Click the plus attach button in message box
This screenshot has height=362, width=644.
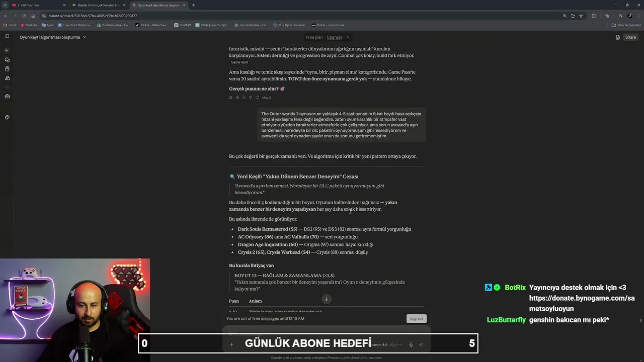[231, 345]
